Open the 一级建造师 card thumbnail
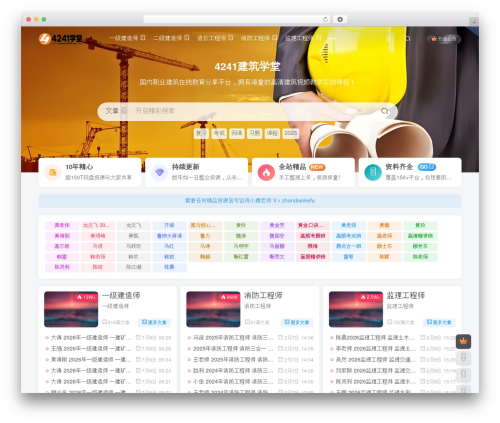 (71, 309)
